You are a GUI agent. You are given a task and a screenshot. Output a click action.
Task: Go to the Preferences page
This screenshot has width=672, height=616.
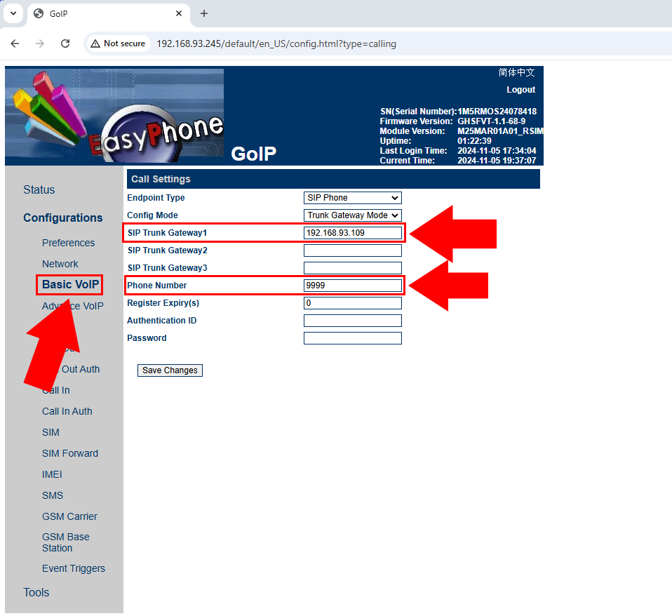tap(68, 243)
